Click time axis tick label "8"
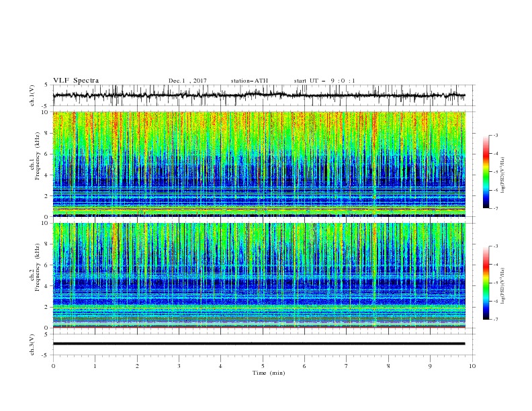Screen dimensions: 532x411 point(388,366)
